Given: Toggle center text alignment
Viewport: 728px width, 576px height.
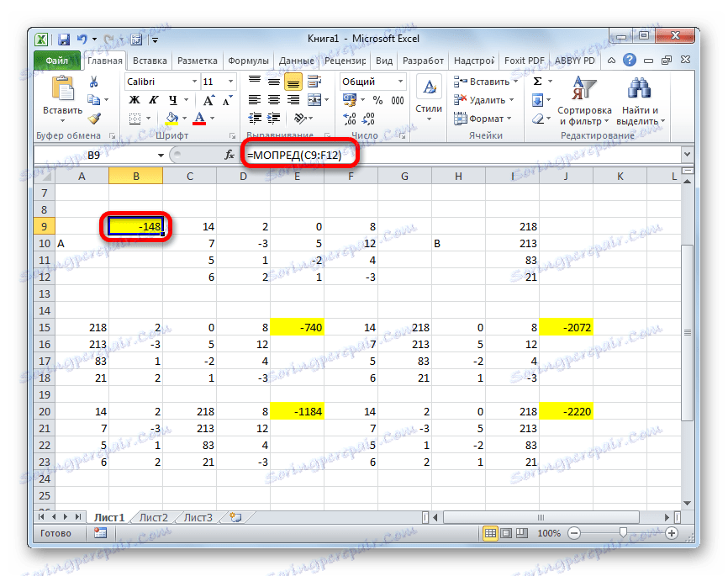Looking at the screenshot, I should click(x=274, y=99).
